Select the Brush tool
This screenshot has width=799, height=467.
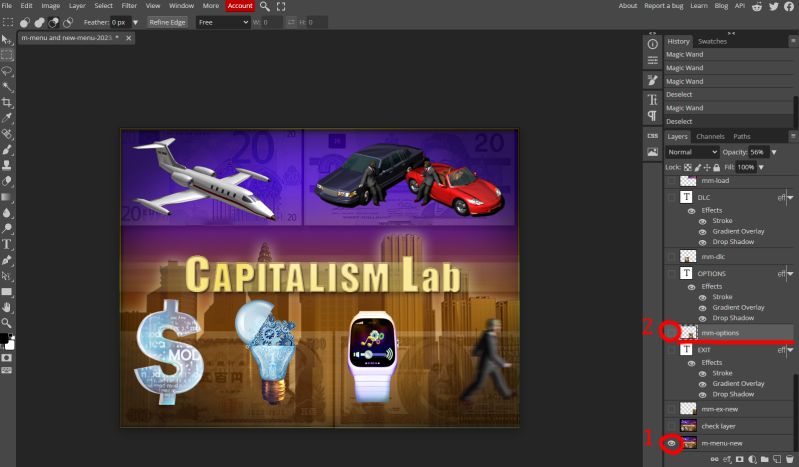(x=7, y=150)
